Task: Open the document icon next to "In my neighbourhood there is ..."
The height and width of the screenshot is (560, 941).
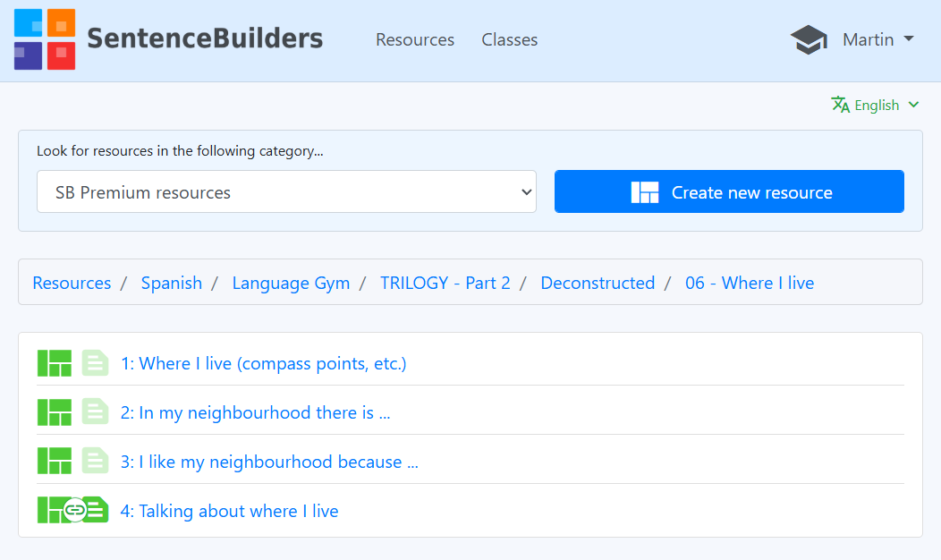Action: point(95,412)
